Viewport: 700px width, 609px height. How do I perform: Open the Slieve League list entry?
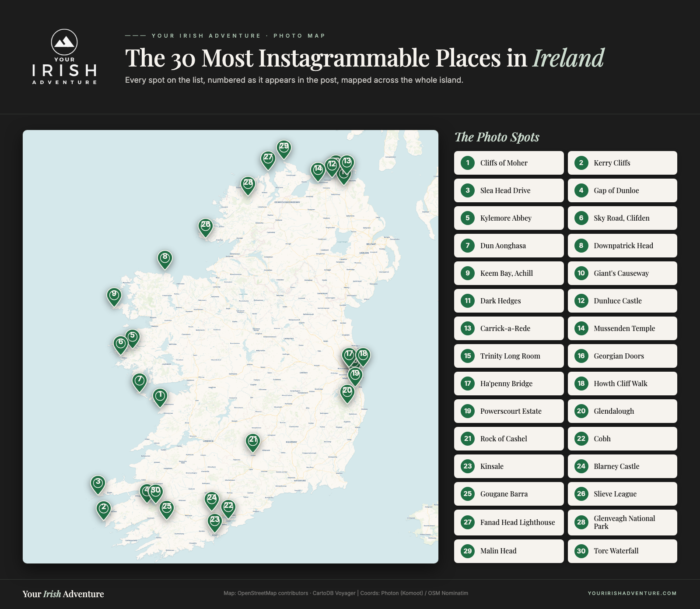pos(623,494)
